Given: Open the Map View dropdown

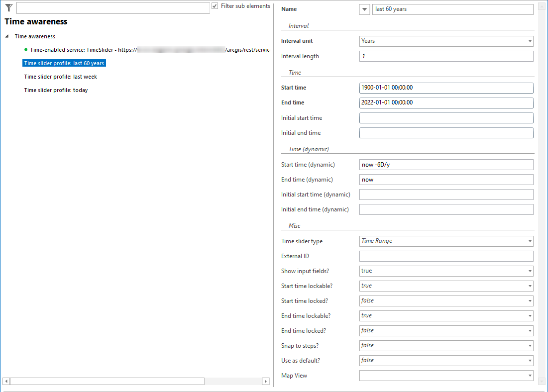Looking at the screenshot, I should click(528, 375).
